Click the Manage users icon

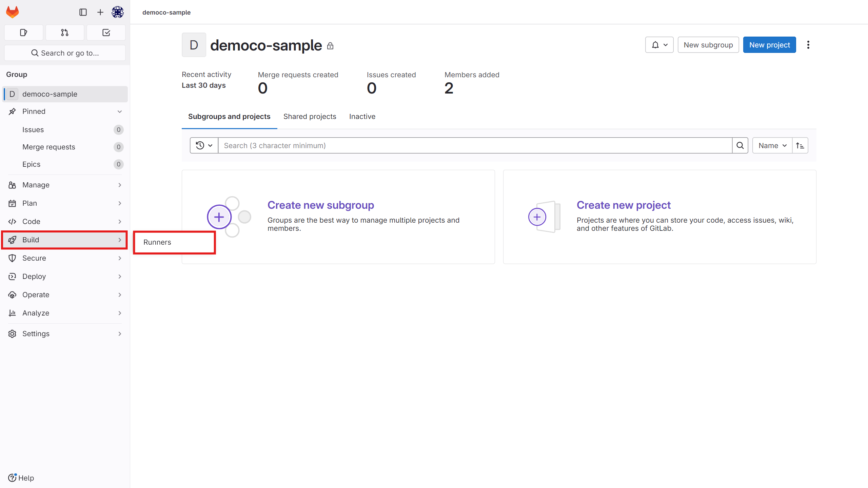click(12, 185)
